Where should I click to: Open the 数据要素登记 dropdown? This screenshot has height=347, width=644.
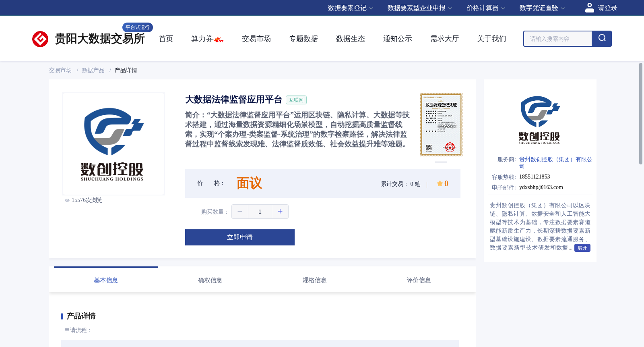351,8
